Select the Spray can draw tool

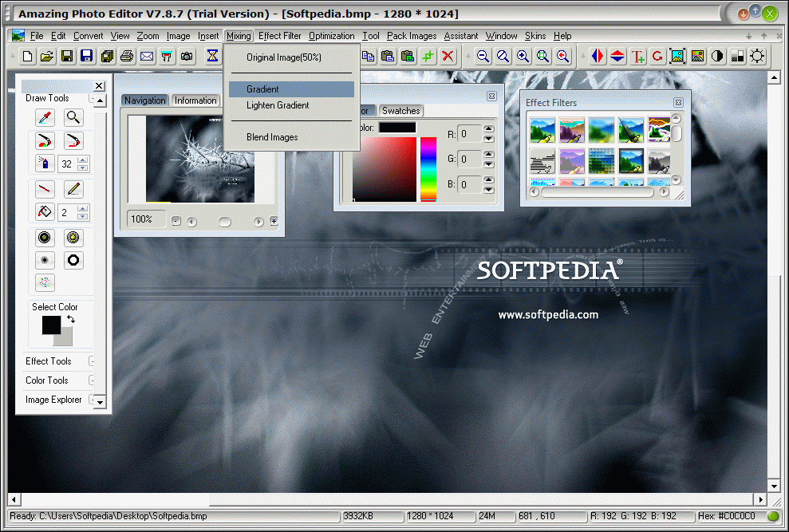[x=45, y=164]
